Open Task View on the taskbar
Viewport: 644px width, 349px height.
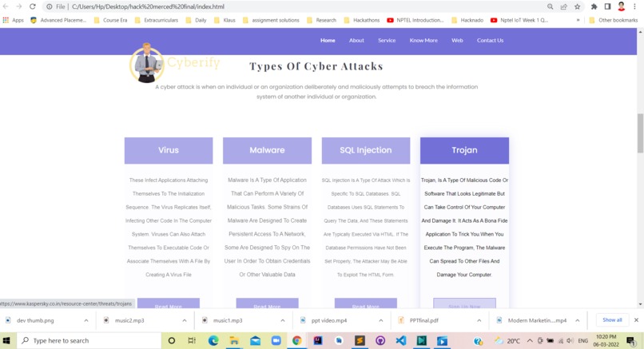[x=192, y=341]
